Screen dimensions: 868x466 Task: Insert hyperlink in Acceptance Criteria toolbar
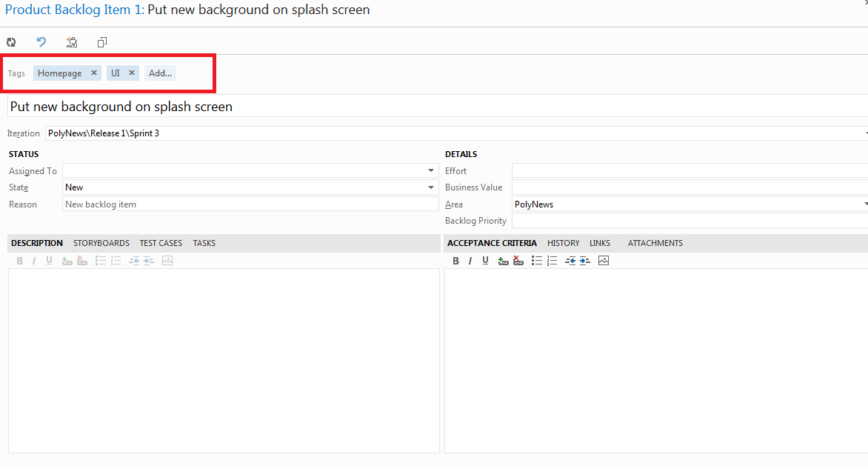(503, 261)
